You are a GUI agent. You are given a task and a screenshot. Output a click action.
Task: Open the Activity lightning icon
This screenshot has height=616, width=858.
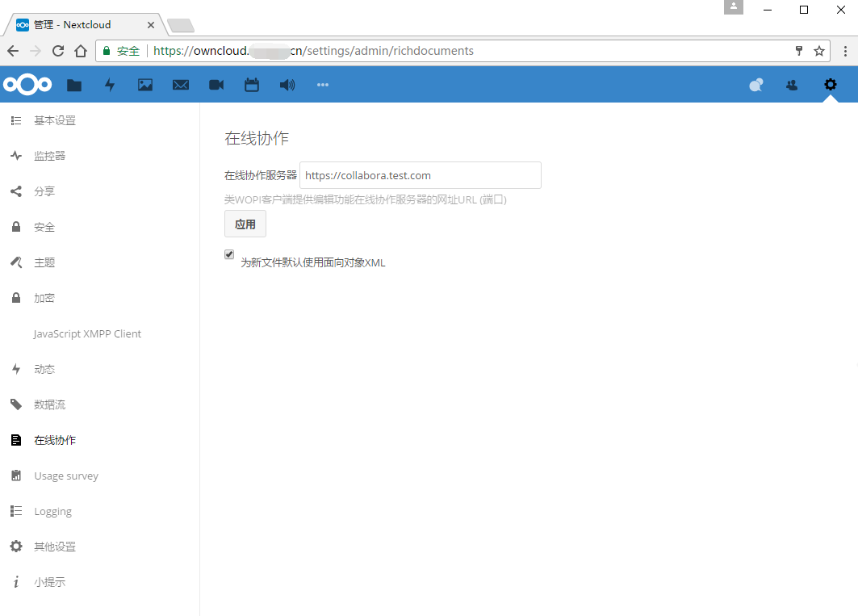(x=110, y=84)
